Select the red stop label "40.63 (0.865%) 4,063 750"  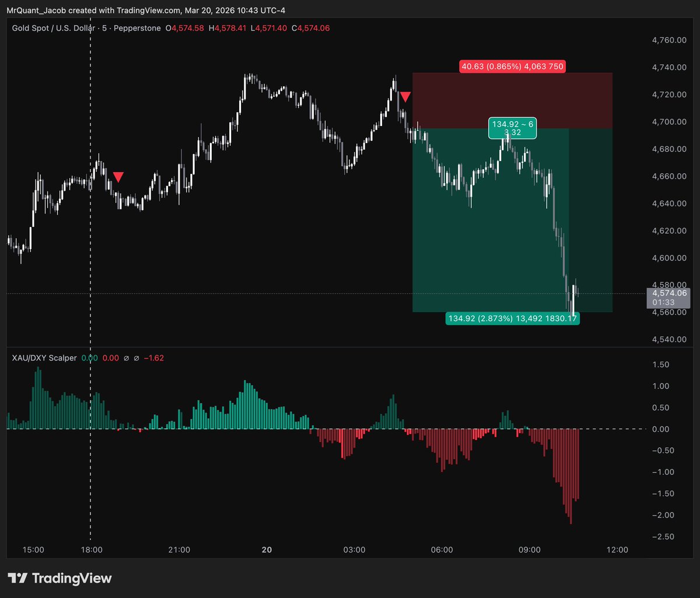[x=513, y=67]
